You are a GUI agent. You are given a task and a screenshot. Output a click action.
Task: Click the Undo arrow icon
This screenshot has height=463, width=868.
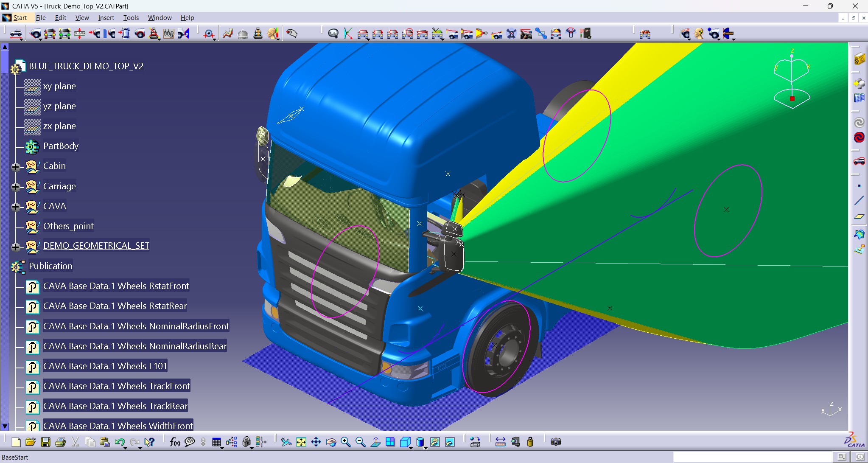tap(119, 442)
